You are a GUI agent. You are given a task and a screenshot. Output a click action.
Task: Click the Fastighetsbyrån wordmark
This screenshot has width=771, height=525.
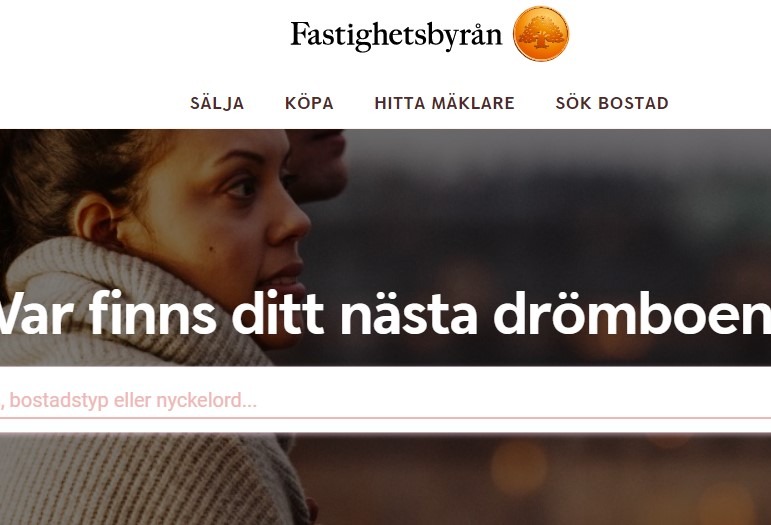tap(396, 36)
